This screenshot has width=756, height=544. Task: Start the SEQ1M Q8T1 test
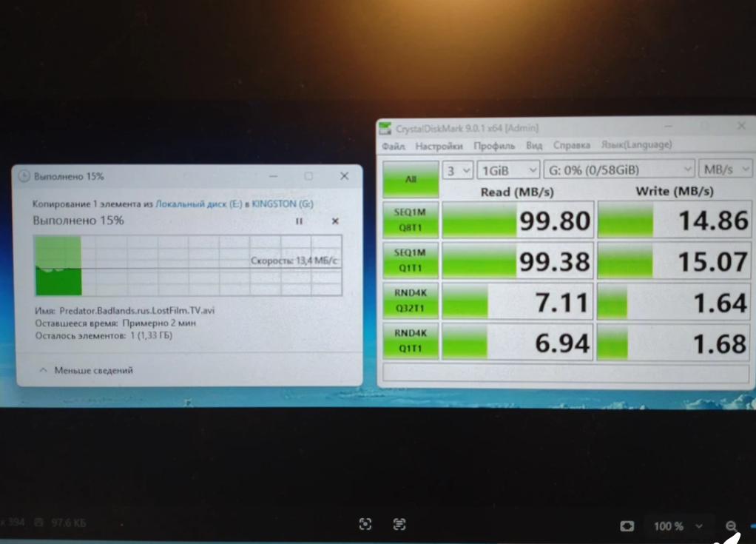(411, 219)
